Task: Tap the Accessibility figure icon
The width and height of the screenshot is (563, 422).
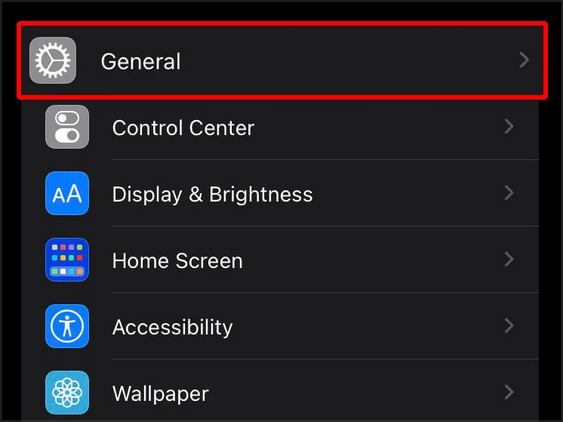Action: coord(67,326)
